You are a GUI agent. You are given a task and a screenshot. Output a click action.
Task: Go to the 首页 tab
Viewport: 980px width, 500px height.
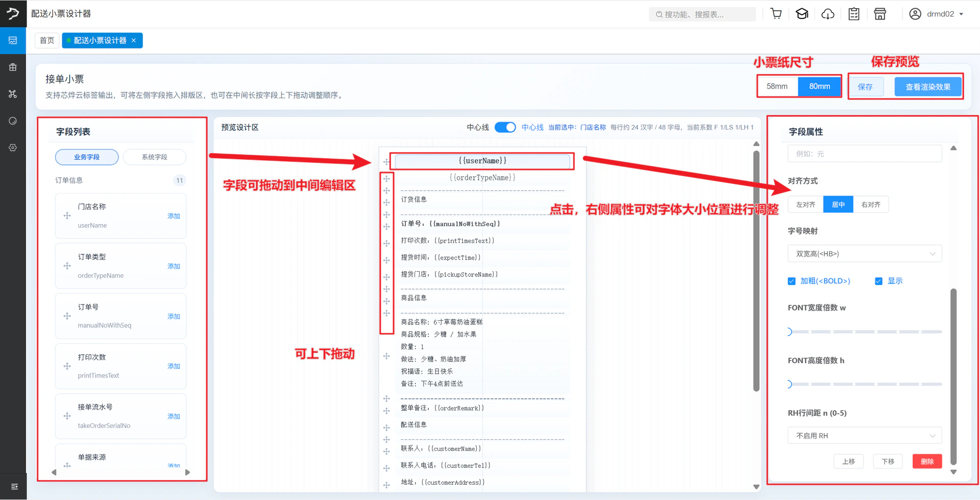[47, 40]
